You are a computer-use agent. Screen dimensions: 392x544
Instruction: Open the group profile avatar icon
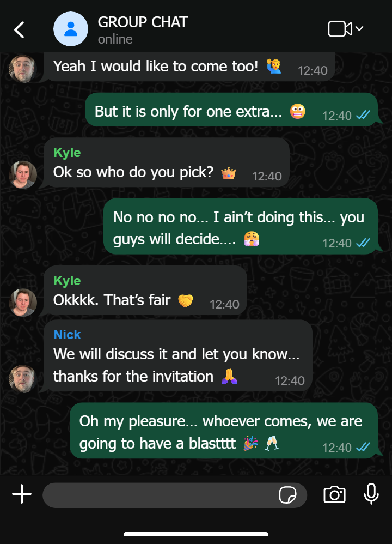pyautogui.click(x=71, y=29)
